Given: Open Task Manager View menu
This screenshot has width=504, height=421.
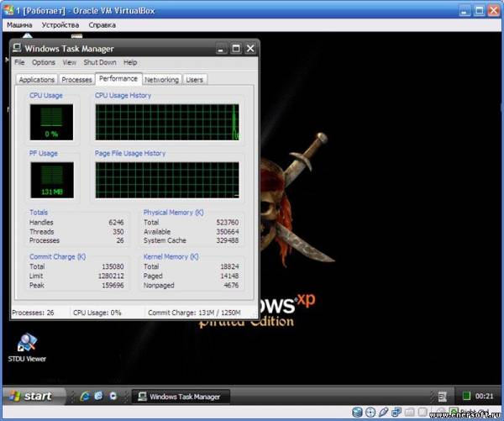Looking at the screenshot, I should [x=70, y=62].
